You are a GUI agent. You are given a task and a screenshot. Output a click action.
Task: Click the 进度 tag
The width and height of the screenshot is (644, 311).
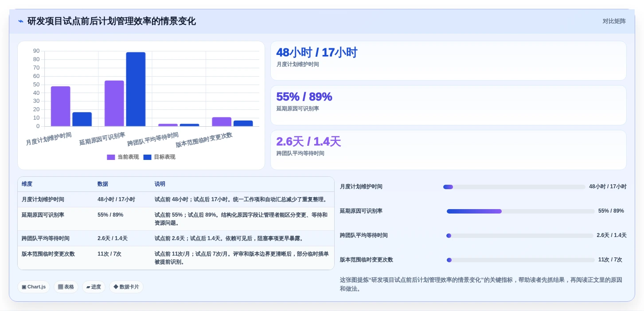click(94, 287)
